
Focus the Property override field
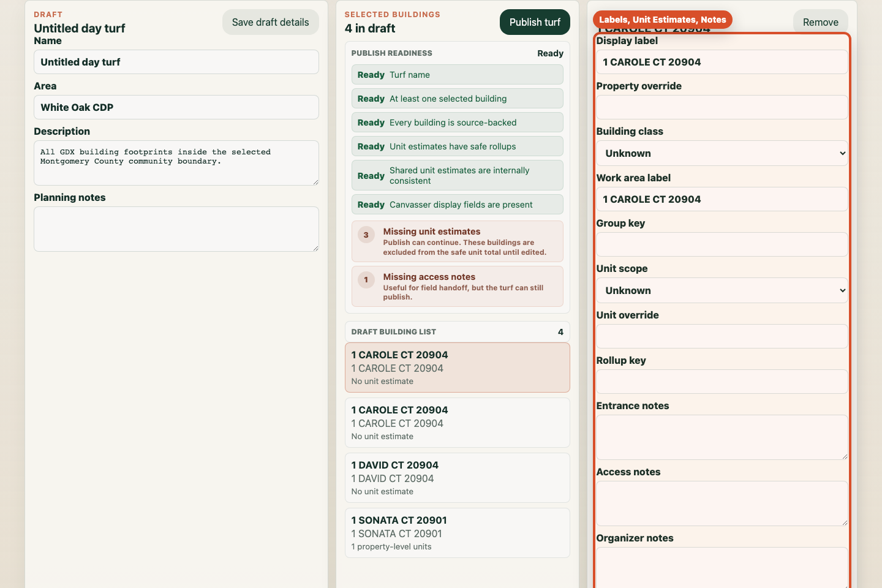click(722, 107)
